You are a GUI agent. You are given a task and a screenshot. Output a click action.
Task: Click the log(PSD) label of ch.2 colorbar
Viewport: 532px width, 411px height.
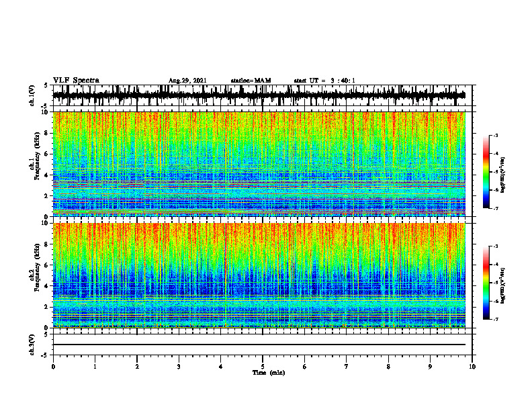502,285
